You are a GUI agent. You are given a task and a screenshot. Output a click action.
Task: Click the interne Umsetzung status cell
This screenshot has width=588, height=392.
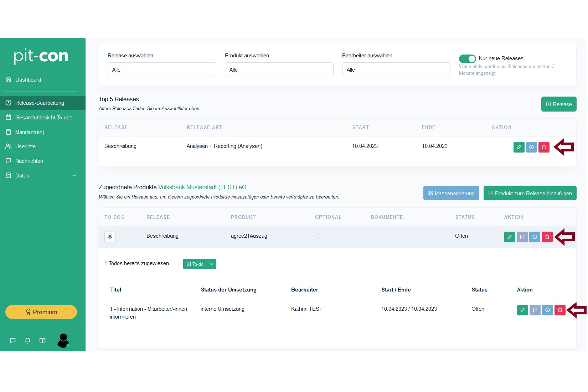pos(222,309)
